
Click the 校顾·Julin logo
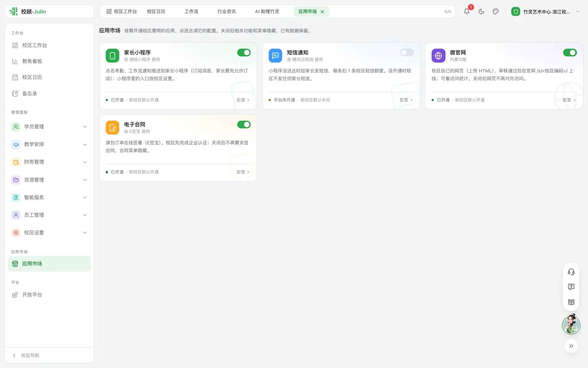(x=27, y=11)
